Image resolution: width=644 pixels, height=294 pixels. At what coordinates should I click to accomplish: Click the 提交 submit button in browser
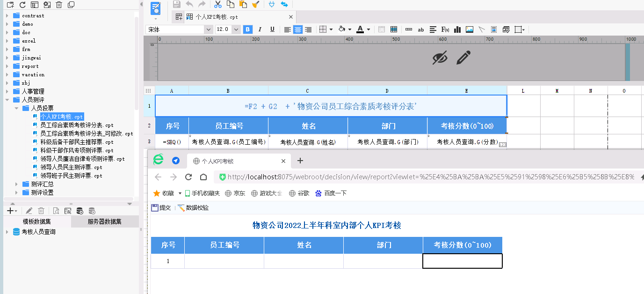161,208
